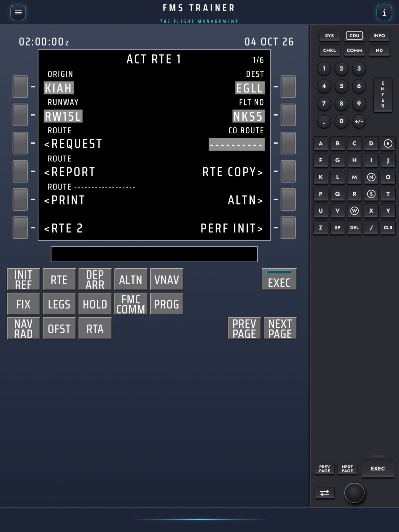The width and height of the screenshot is (399, 532).
Task: Click the swap arrows icon button
Action: [325, 493]
